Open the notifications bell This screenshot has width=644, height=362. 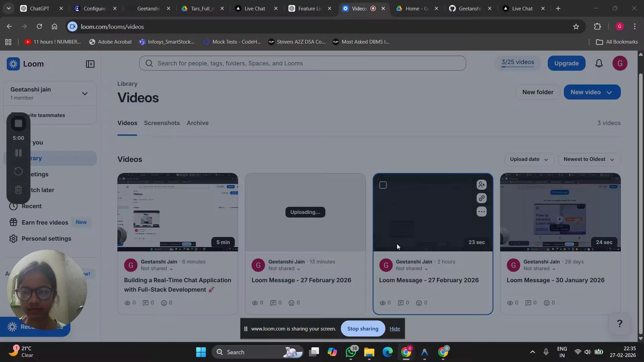pyautogui.click(x=599, y=63)
